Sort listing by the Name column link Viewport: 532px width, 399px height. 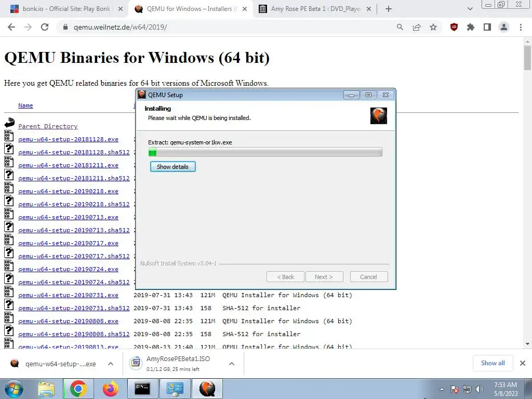point(25,105)
